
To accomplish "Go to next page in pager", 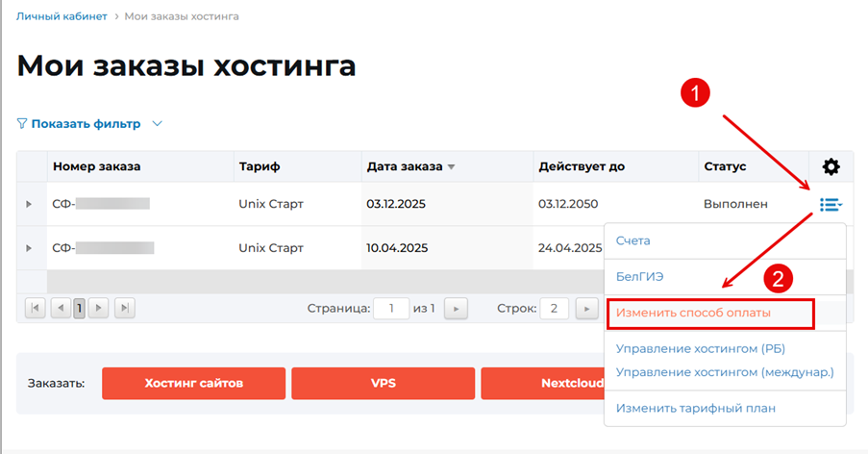I will (100, 308).
